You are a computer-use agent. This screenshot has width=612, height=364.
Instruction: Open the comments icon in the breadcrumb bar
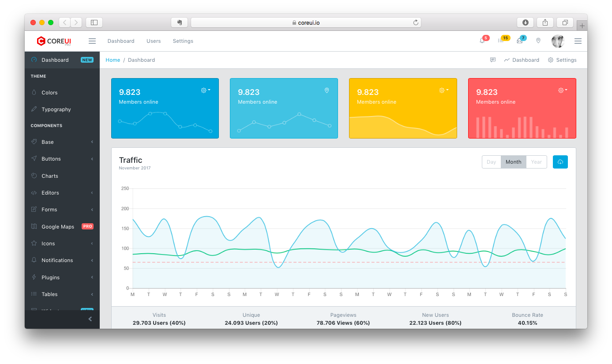[x=493, y=60]
